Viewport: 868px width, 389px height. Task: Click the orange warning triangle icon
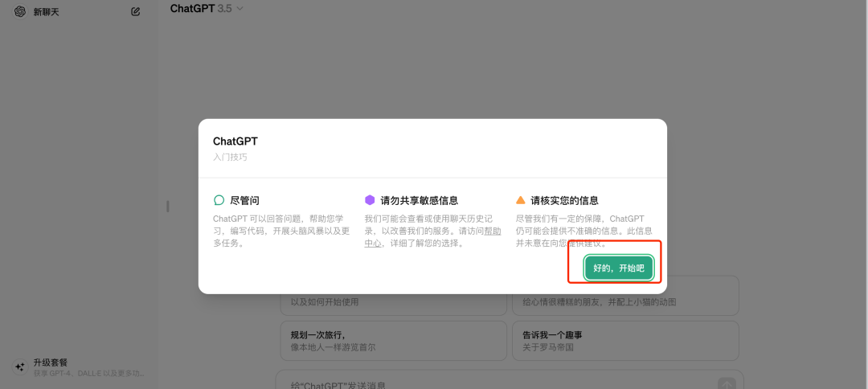pos(521,200)
